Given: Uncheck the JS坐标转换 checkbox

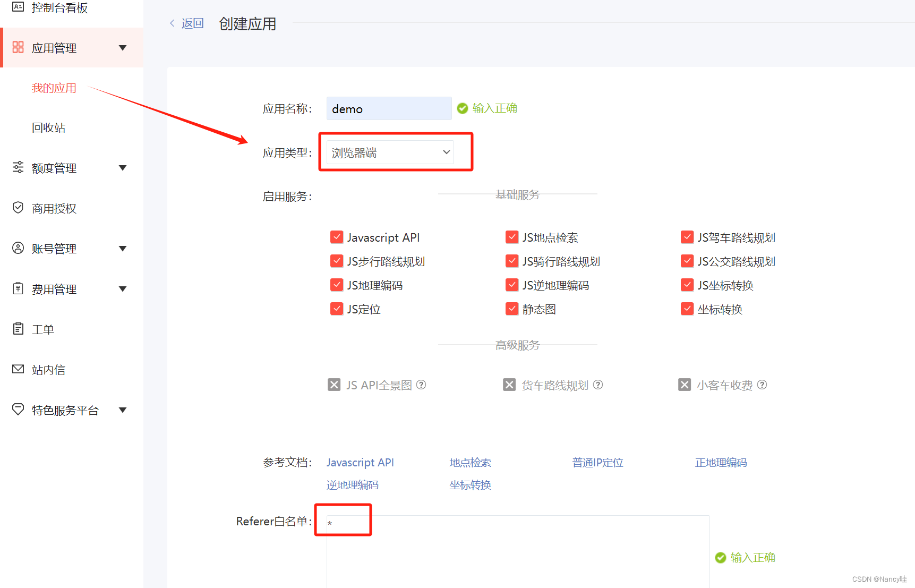Looking at the screenshot, I should (687, 285).
